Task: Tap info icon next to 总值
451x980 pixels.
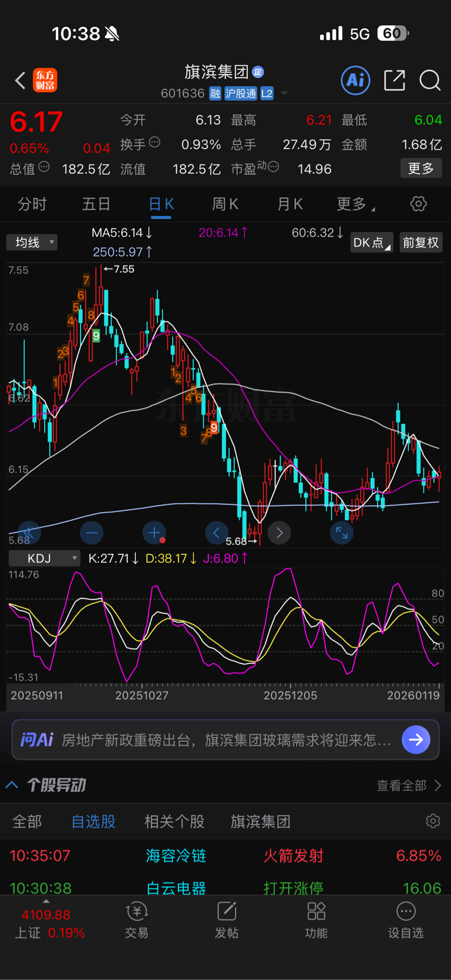Action: point(44,167)
